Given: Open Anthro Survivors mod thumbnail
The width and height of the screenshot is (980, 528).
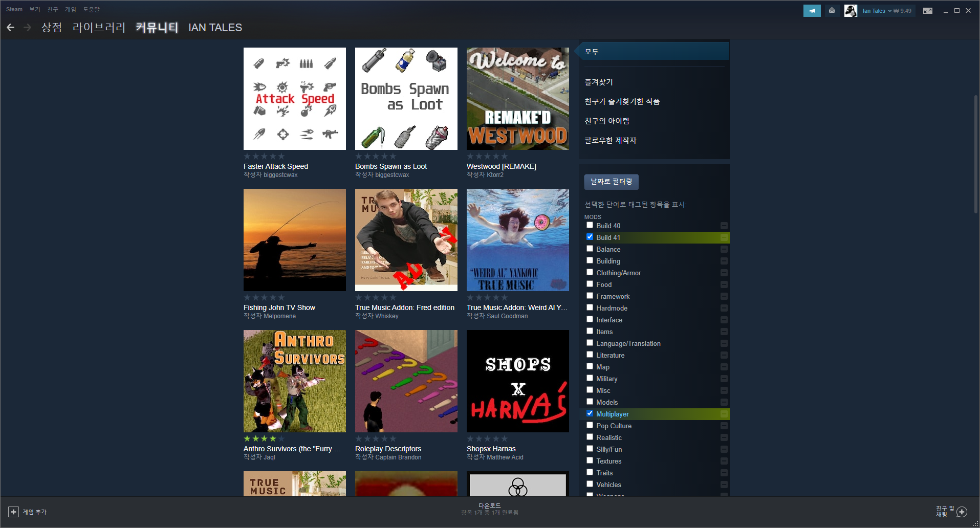Looking at the screenshot, I should click(295, 381).
